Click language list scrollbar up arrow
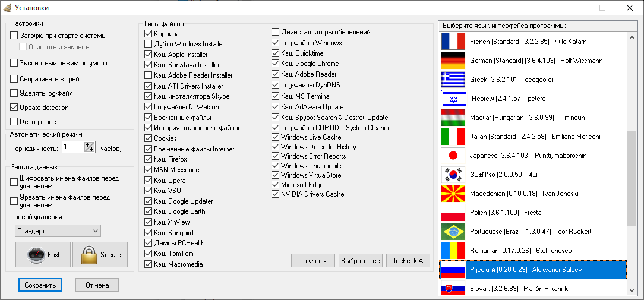 (632, 37)
